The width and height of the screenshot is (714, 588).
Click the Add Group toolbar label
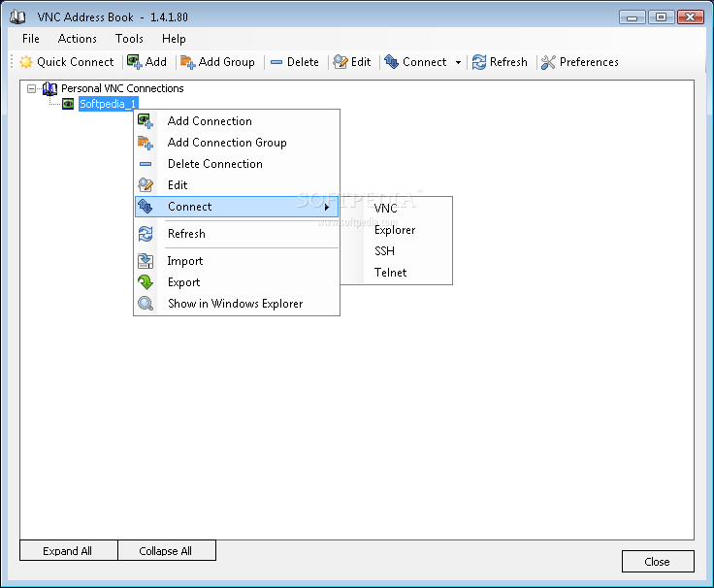click(x=226, y=62)
